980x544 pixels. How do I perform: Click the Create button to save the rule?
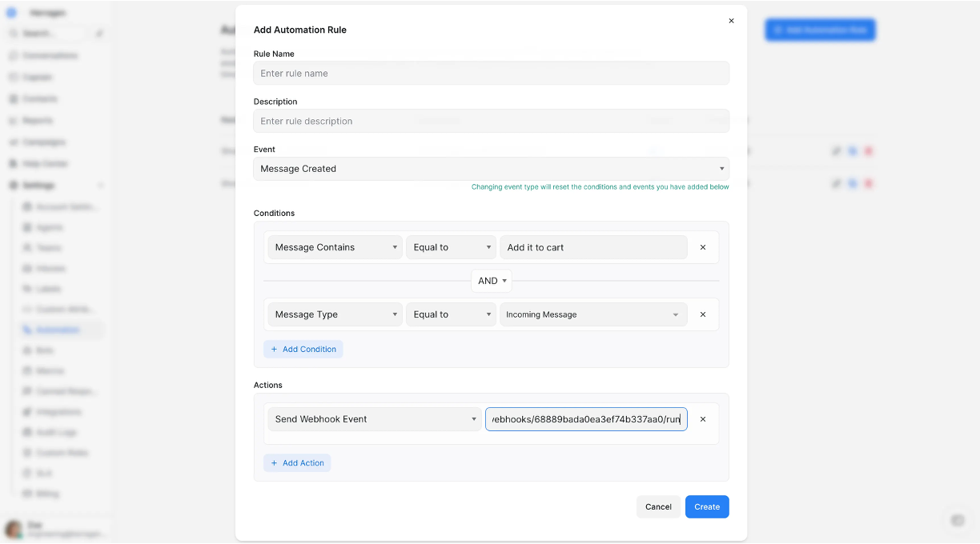click(x=707, y=506)
